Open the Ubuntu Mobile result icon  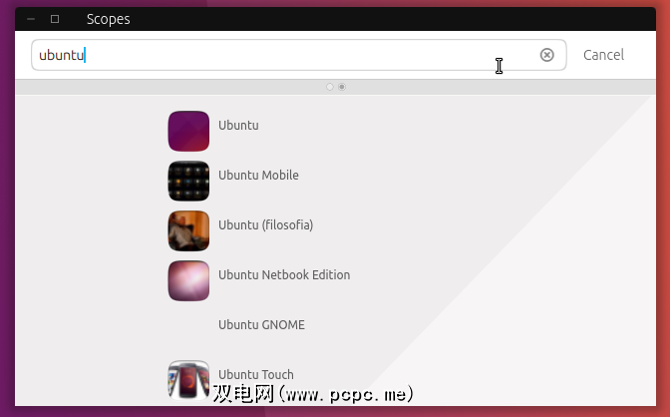pos(188,181)
